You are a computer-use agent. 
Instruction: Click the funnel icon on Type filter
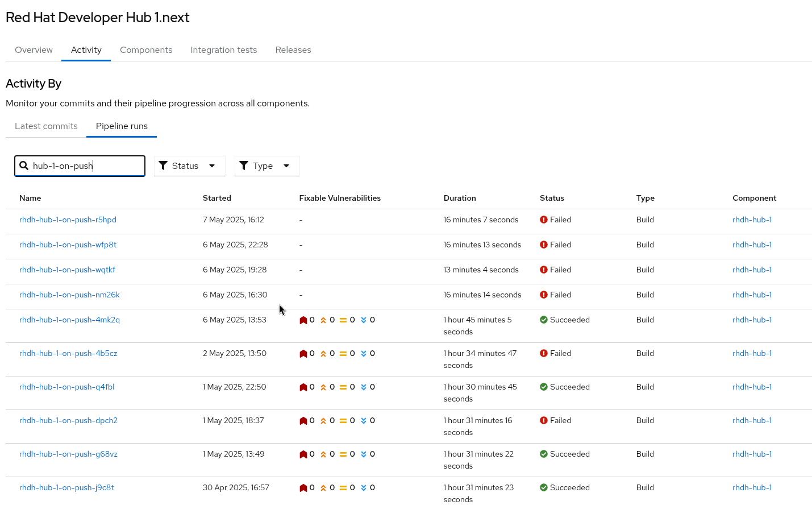tap(244, 165)
